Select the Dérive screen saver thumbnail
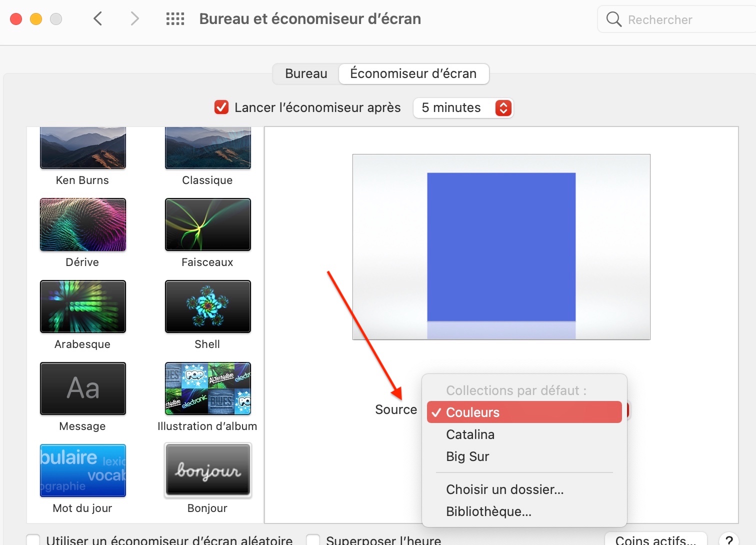 coord(83,224)
